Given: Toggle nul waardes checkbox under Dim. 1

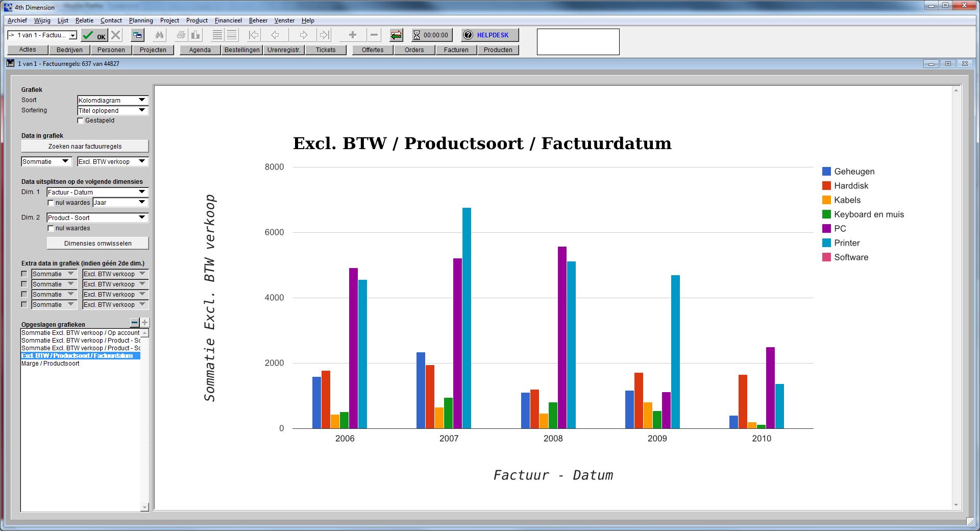Looking at the screenshot, I should (x=51, y=203).
